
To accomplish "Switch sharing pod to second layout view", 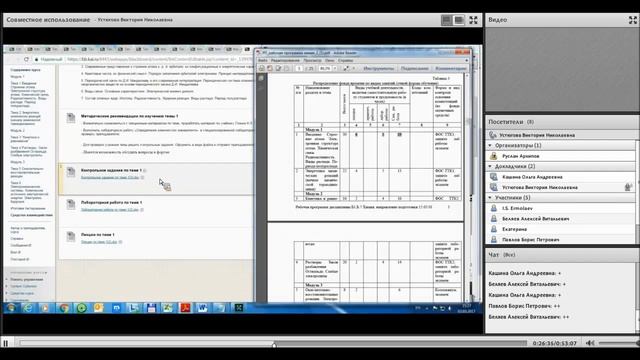I will [459, 20].
